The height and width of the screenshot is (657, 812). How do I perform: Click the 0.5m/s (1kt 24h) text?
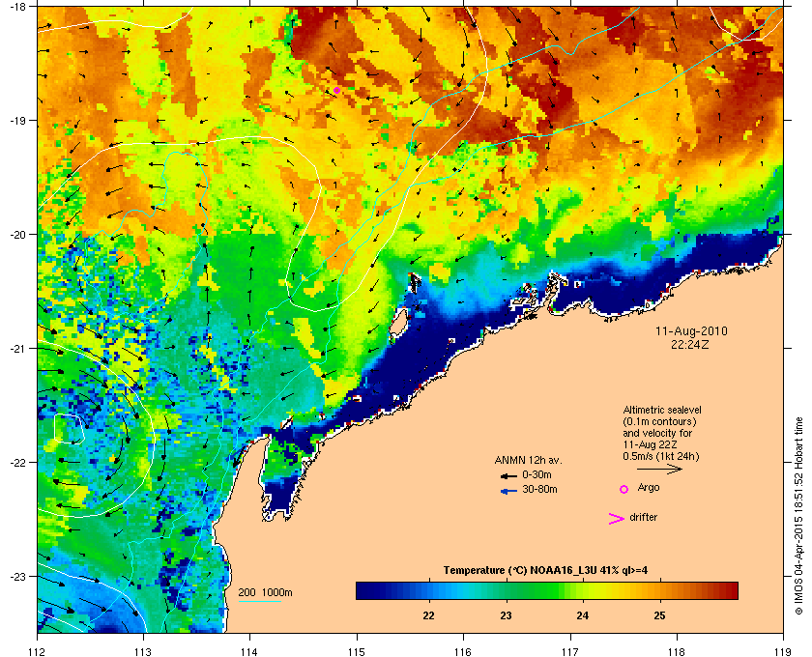pyautogui.click(x=661, y=457)
